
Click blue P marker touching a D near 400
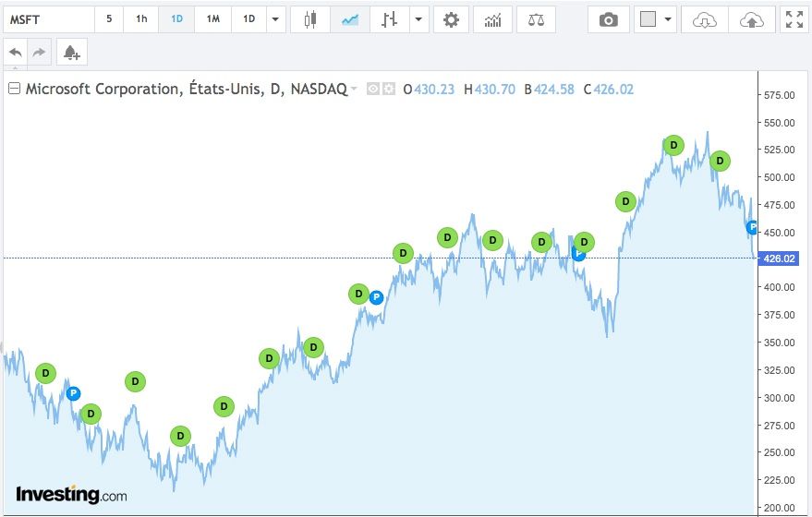pyautogui.click(x=377, y=297)
